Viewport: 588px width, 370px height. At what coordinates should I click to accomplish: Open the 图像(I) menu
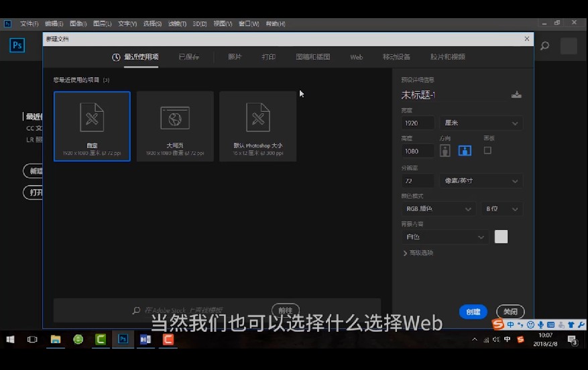(x=78, y=23)
